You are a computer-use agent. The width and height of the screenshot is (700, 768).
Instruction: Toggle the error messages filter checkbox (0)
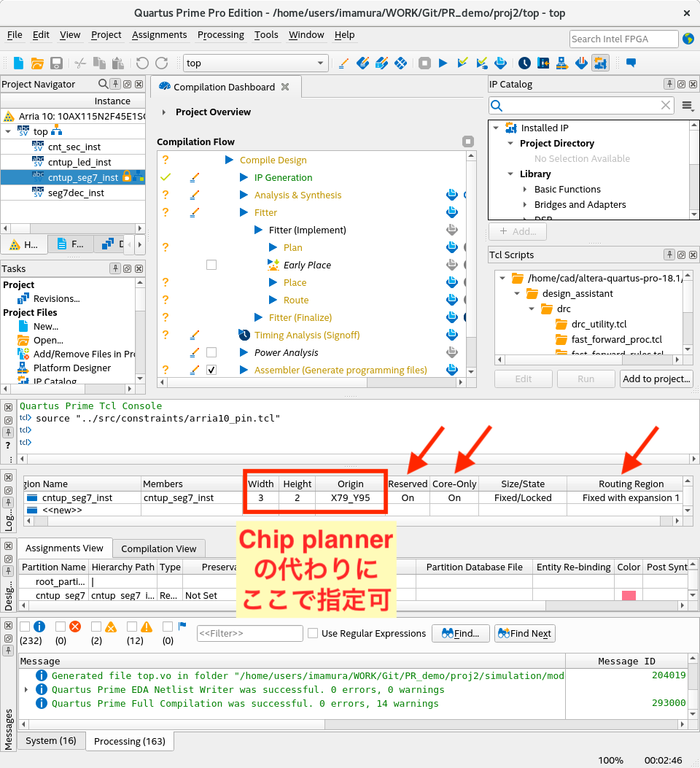[x=61, y=627]
